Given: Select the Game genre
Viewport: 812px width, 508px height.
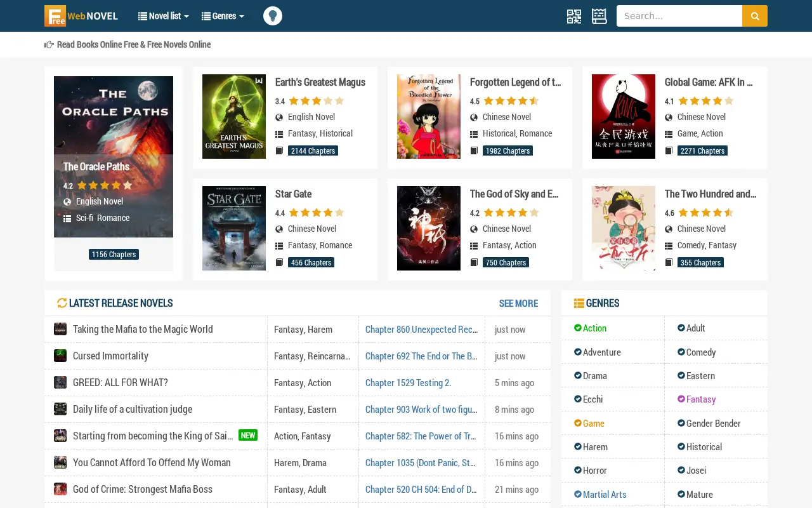Looking at the screenshot, I should click(x=594, y=423).
